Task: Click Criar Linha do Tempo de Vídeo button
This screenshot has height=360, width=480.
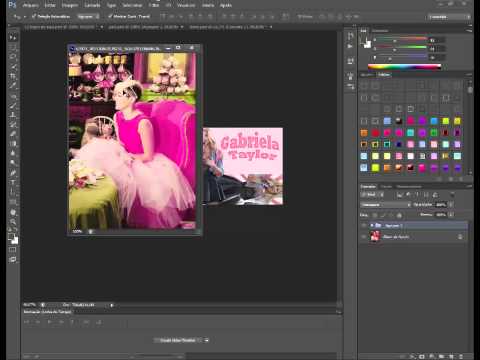Action: click(x=178, y=340)
